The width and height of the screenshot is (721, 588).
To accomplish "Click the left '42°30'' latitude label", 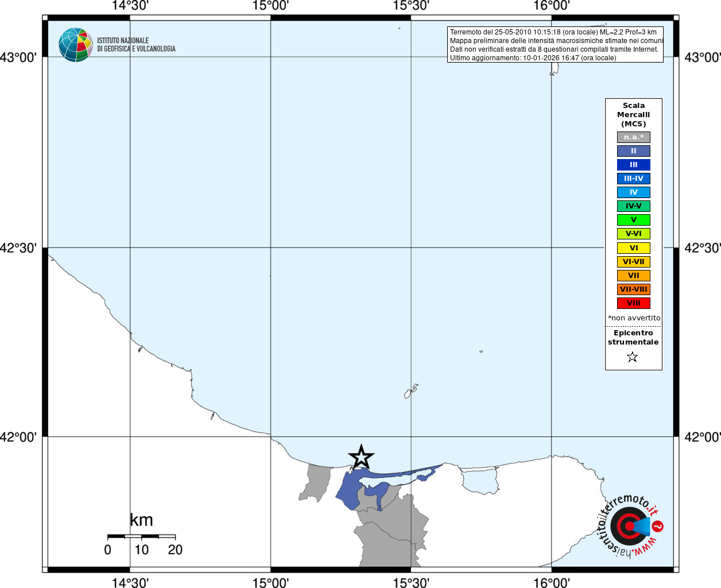I will 18,248.
